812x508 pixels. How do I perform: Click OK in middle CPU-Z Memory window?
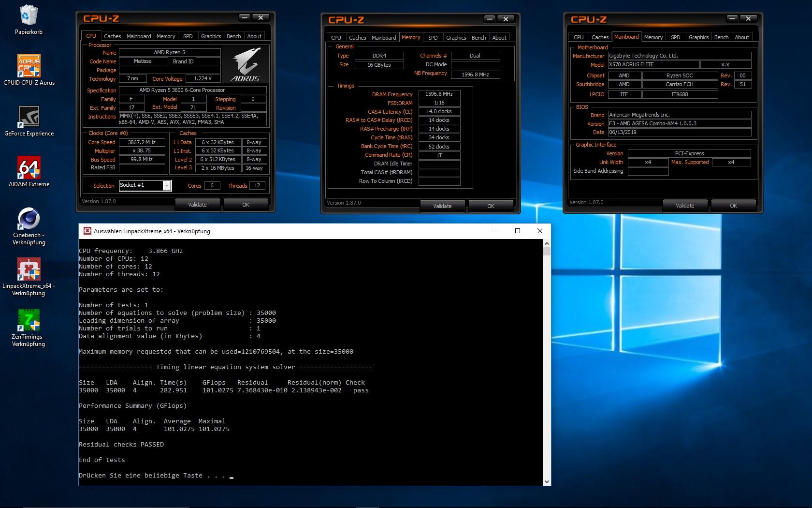(491, 206)
